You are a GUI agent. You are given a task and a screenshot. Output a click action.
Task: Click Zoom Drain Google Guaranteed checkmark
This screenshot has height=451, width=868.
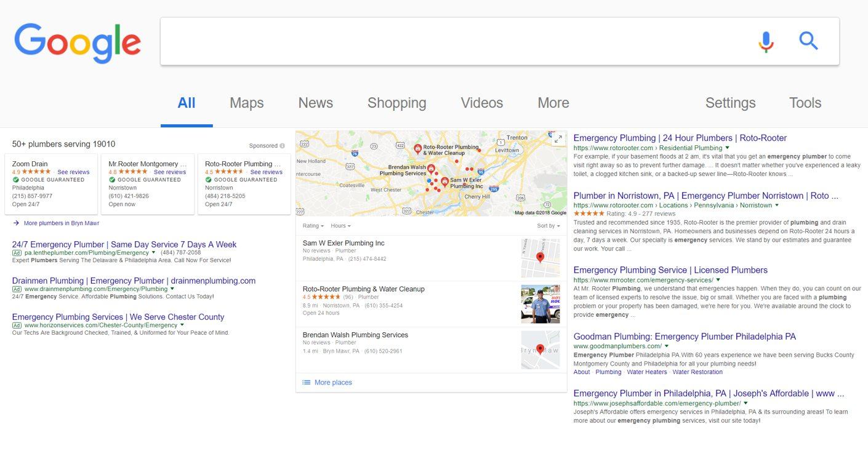[x=16, y=180]
